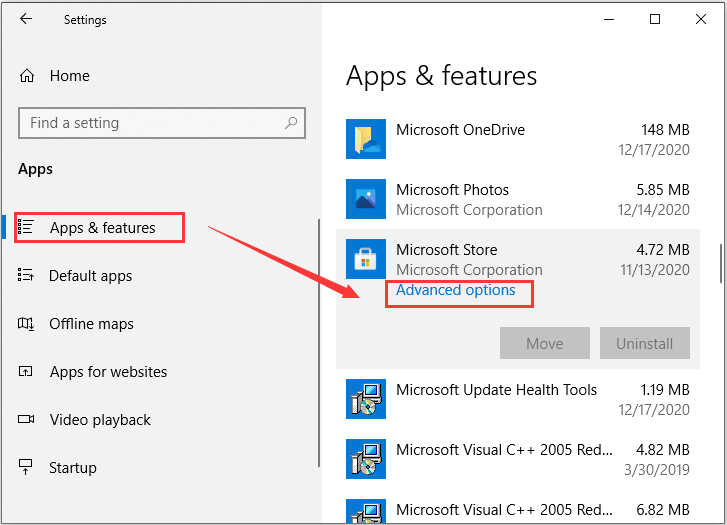Click the Uninstall button

[644, 343]
